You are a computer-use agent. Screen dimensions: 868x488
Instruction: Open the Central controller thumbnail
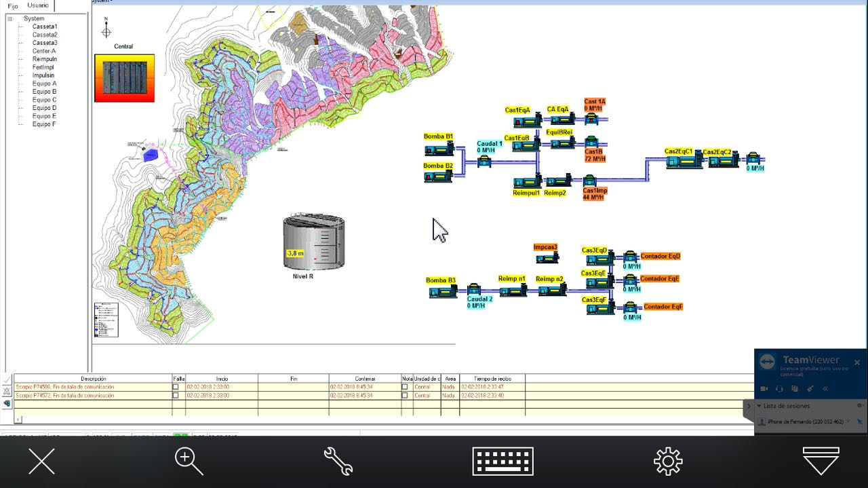[x=124, y=78]
